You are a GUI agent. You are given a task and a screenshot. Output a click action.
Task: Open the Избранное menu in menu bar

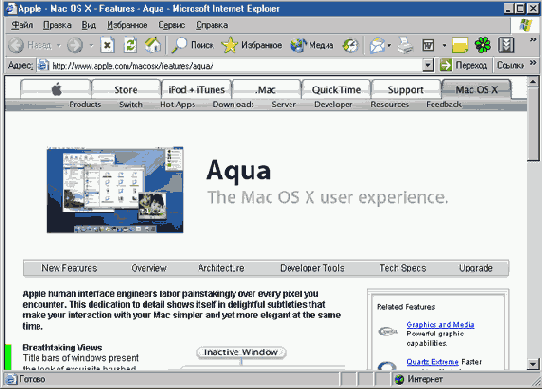(127, 25)
